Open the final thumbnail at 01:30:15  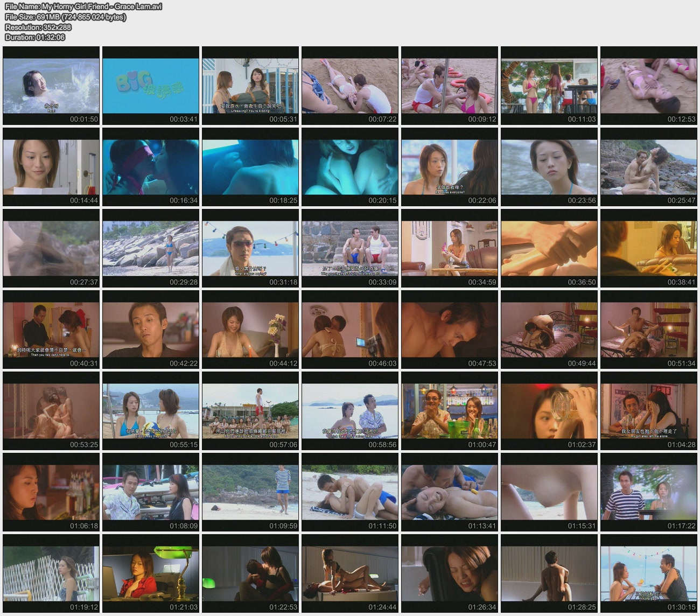coord(649,573)
